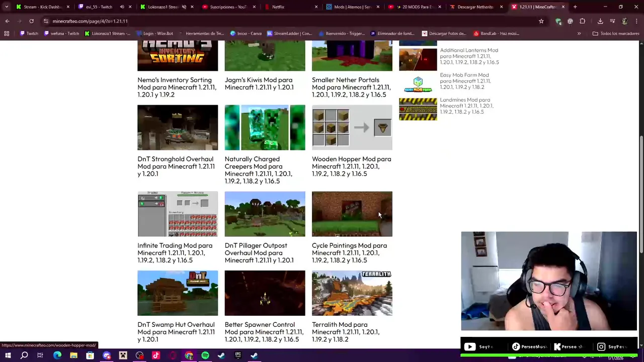
Task: Click the Easy Mob Farm sidebar icon
Action: click(x=418, y=84)
